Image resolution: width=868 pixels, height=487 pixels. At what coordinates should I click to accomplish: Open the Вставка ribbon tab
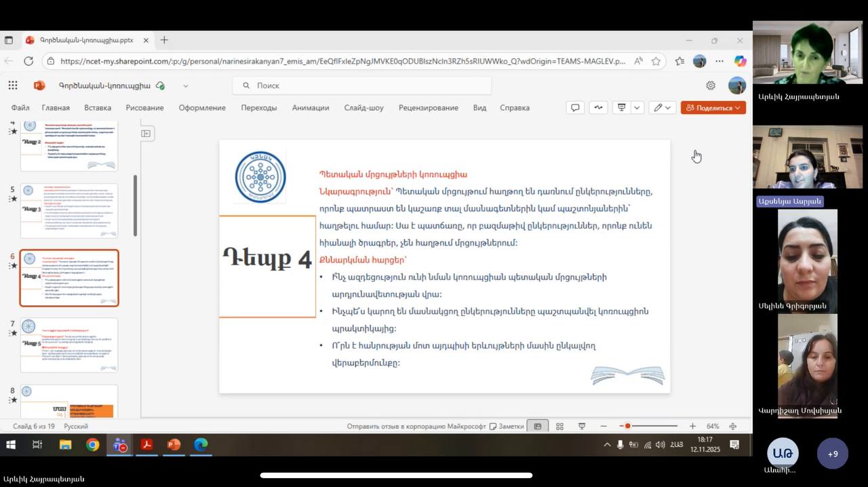point(98,108)
